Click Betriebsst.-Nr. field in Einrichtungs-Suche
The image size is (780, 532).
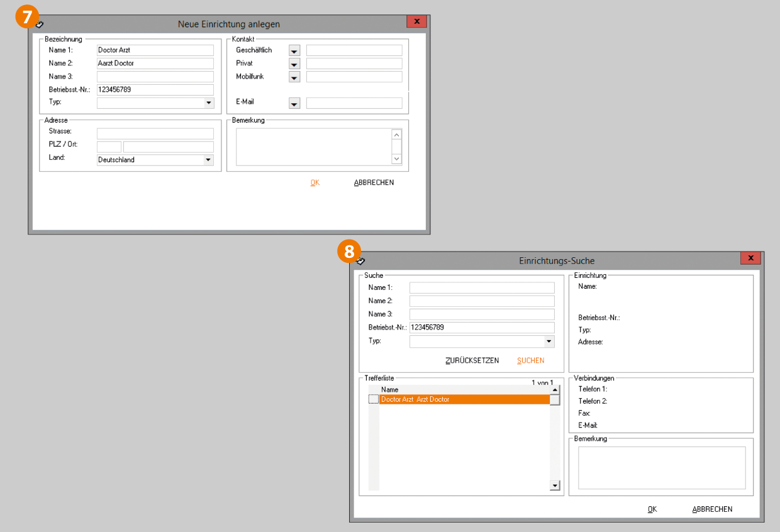pos(481,328)
